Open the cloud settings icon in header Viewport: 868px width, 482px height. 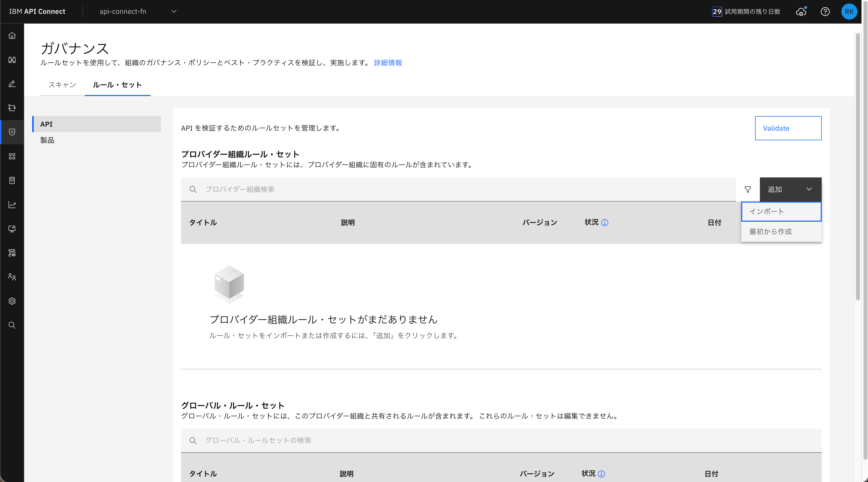pyautogui.click(x=801, y=12)
